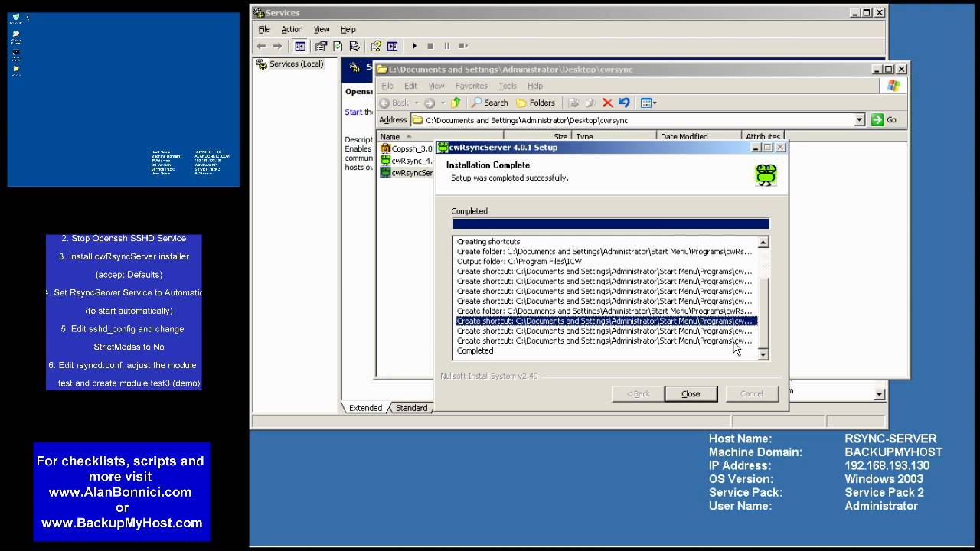The height and width of the screenshot is (551, 980).
Task: Click Close button in setup dialog
Action: coord(691,393)
